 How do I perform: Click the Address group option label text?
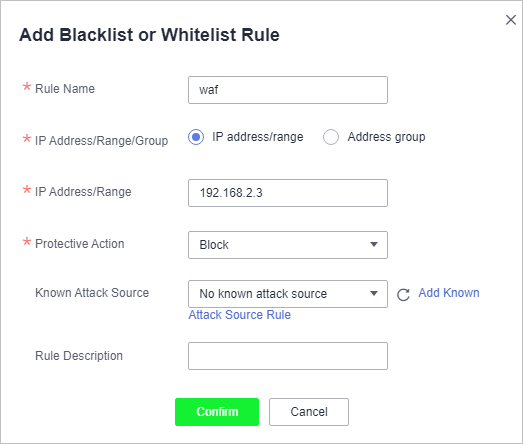386,137
